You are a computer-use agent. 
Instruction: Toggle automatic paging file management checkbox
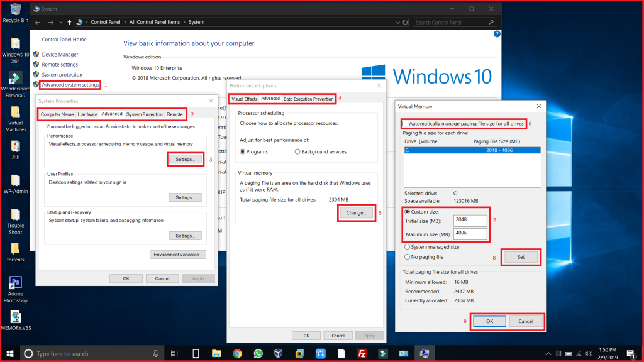point(406,124)
